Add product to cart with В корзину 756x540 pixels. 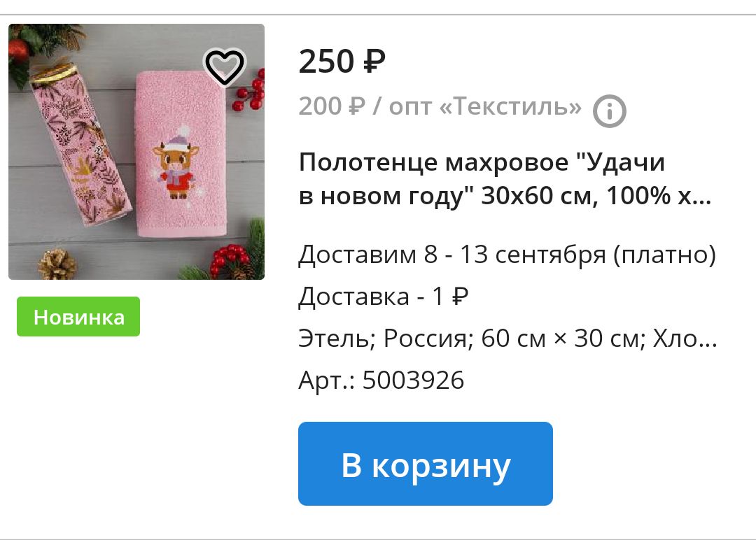pyautogui.click(x=426, y=464)
